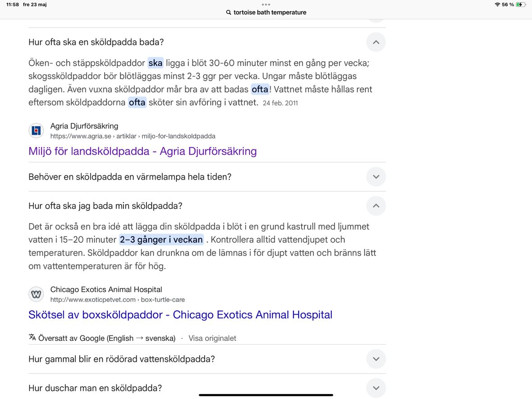Collapse "Hur ofta ska jag bada min sköldpadda?" chevron
Image resolution: width=532 pixels, height=399 pixels.
click(376, 206)
